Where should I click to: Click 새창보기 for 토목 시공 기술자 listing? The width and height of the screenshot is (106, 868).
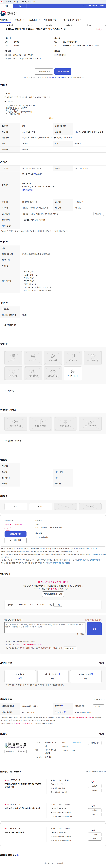tap(95, 814)
